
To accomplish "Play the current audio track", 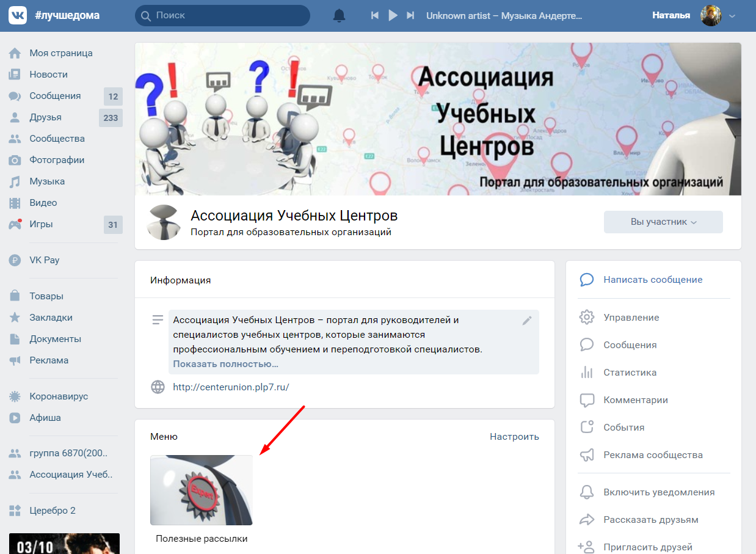I will tap(393, 15).
